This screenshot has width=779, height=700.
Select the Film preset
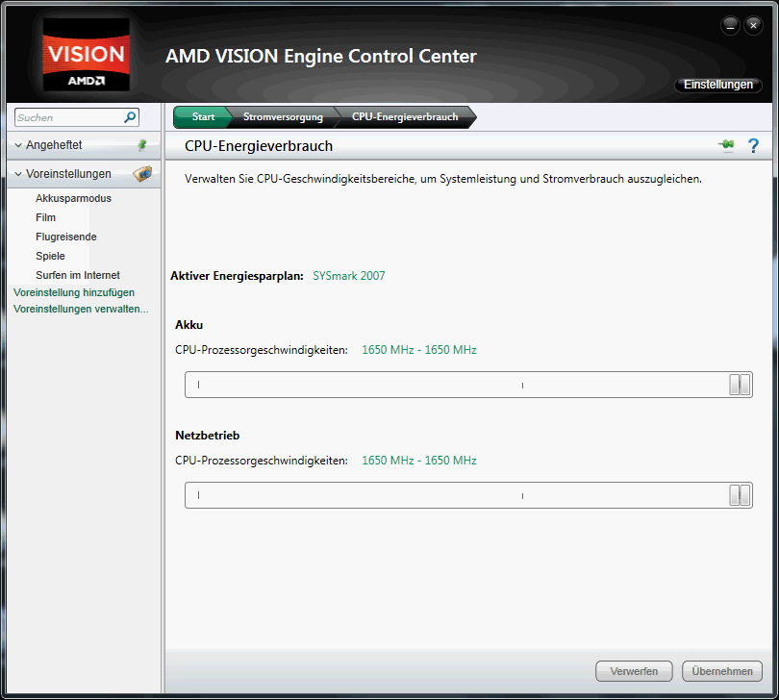(46, 217)
